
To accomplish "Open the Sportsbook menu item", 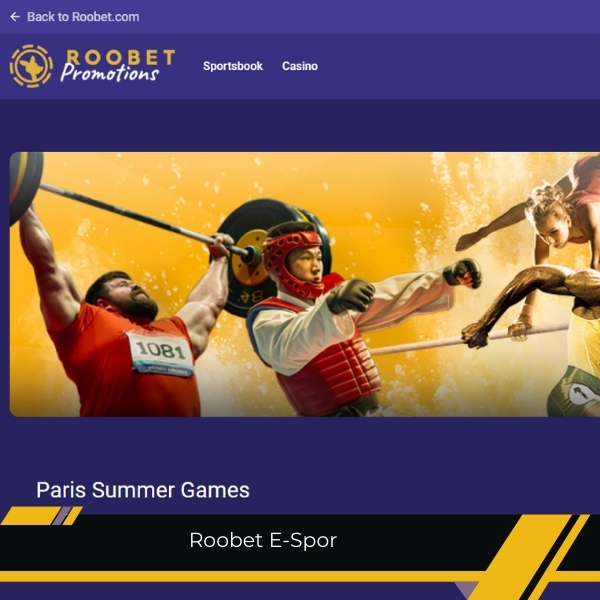I will pyautogui.click(x=233, y=66).
